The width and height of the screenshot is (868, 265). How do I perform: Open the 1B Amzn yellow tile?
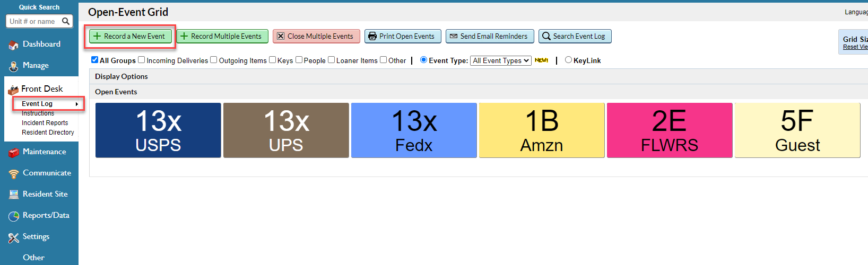point(542,130)
